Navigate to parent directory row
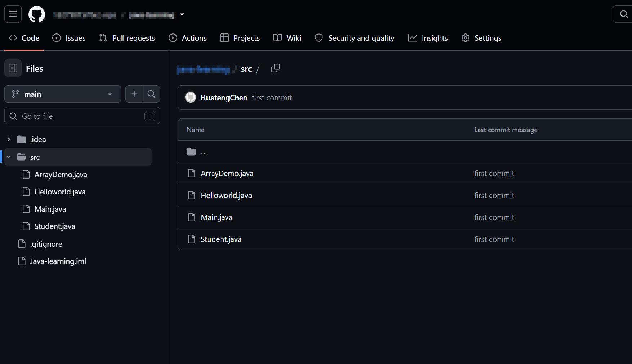This screenshot has height=364, width=632. pos(405,152)
